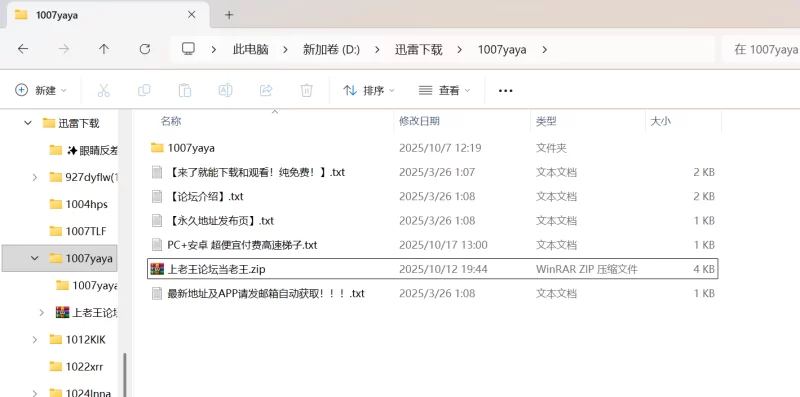The image size is (800, 397).
Task: Select 迅雷下载 in navigation tree
Action: coord(79,123)
